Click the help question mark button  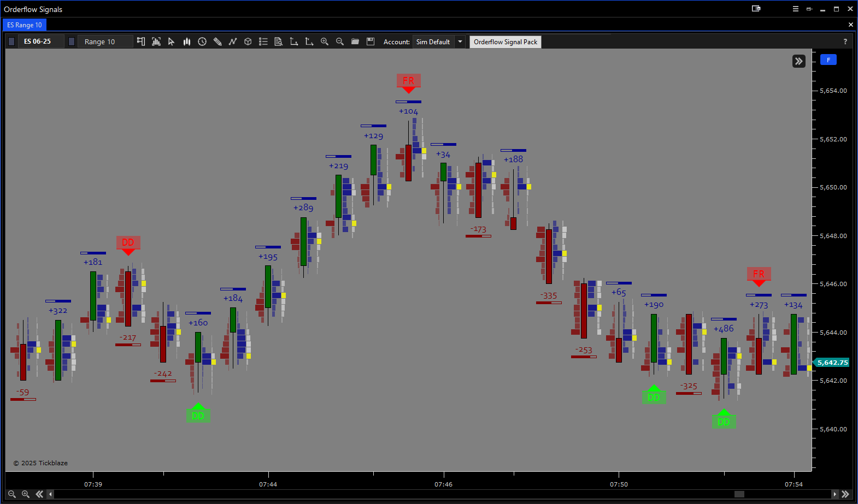point(845,41)
